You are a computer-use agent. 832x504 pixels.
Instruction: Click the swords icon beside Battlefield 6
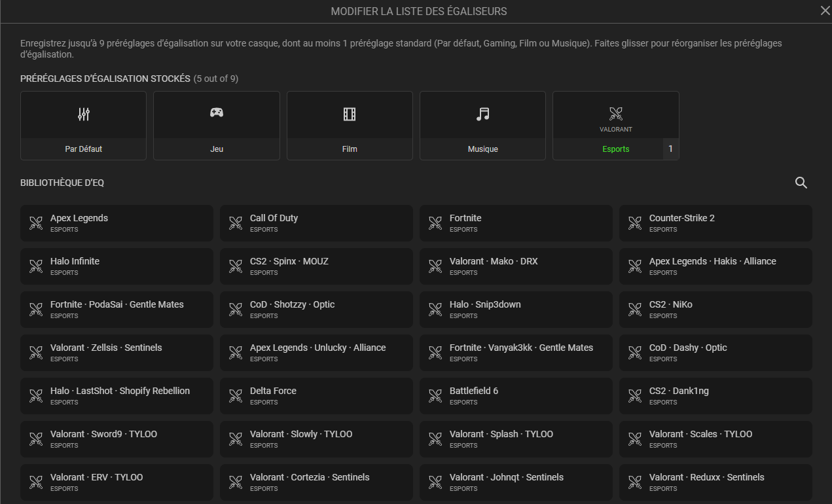click(435, 396)
